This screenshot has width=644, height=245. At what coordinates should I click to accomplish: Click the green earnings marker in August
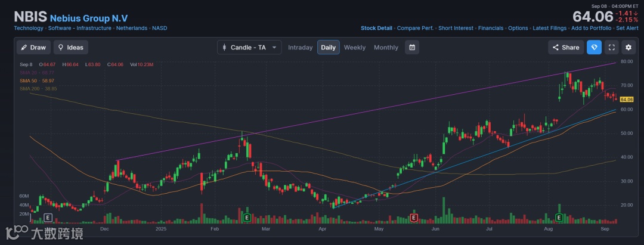click(x=559, y=217)
